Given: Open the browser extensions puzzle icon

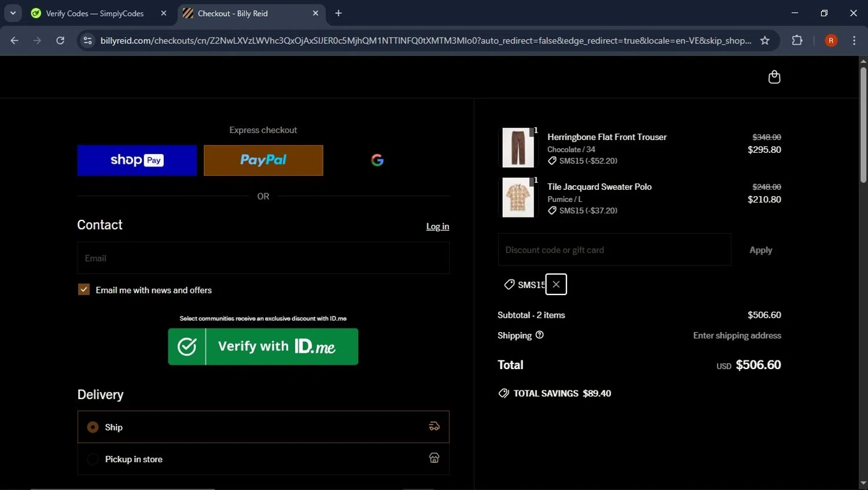Looking at the screenshot, I should (x=797, y=40).
